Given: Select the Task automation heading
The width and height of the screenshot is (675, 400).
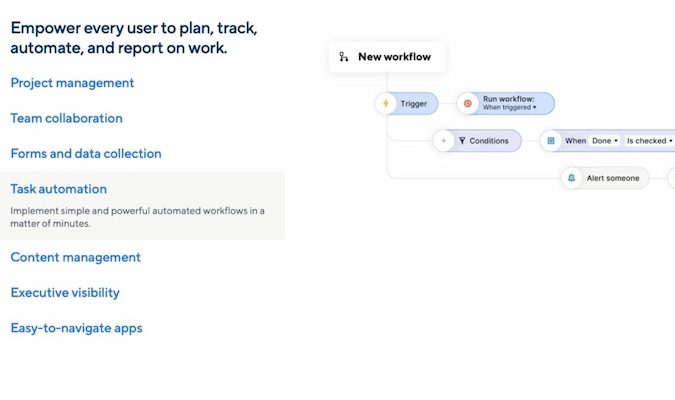Looking at the screenshot, I should point(59,188).
